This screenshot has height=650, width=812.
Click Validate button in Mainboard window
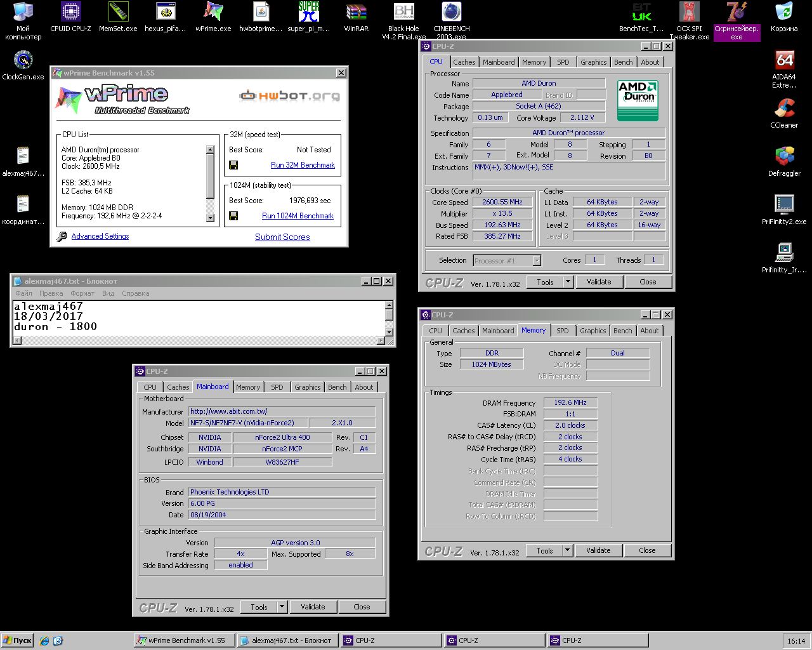[x=313, y=607]
